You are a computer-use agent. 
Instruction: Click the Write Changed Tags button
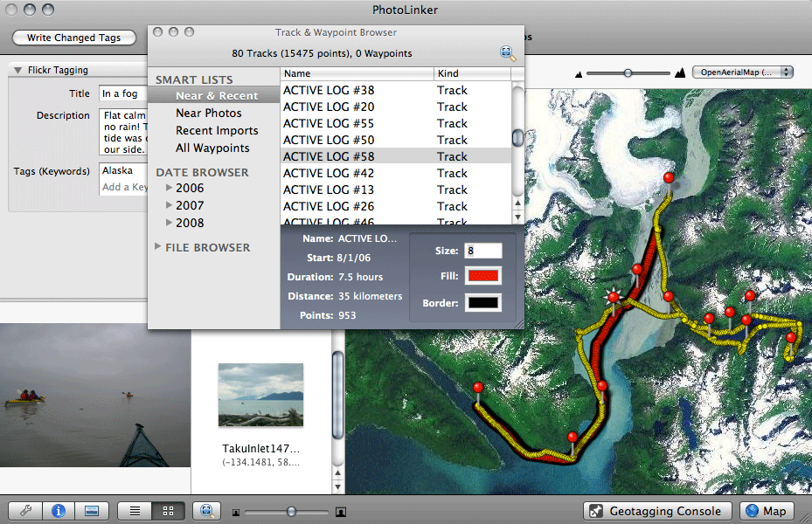click(74, 38)
